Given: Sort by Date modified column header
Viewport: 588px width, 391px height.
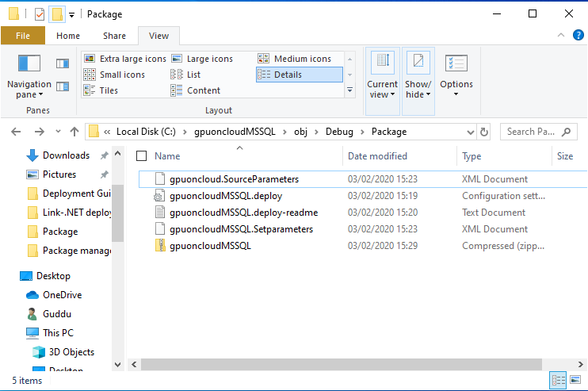Looking at the screenshot, I should point(377,156).
